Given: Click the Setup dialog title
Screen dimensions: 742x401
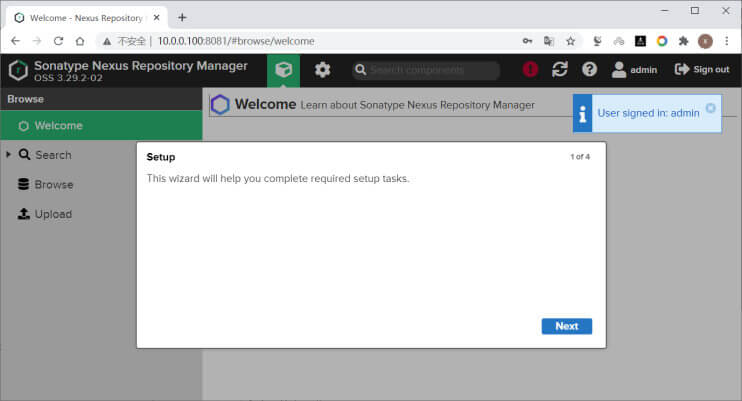Looking at the screenshot, I should pyautogui.click(x=161, y=157).
